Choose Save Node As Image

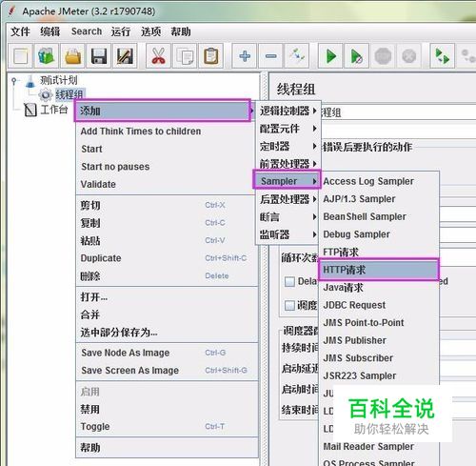(168, 353)
